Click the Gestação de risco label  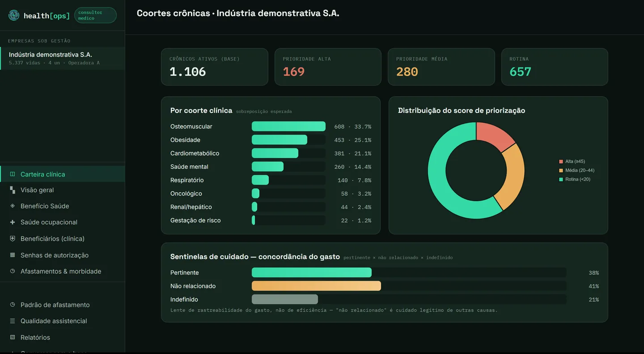pos(195,220)
